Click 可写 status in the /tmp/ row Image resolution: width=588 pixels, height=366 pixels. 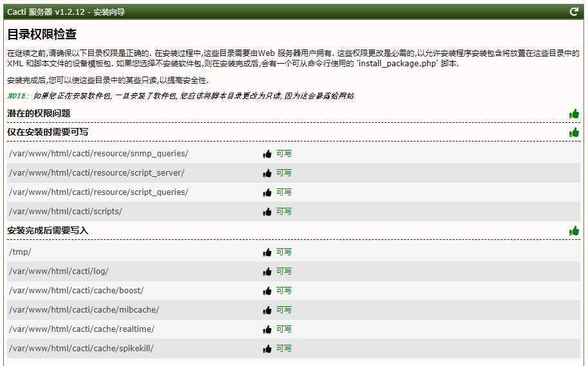coord(284,252)
